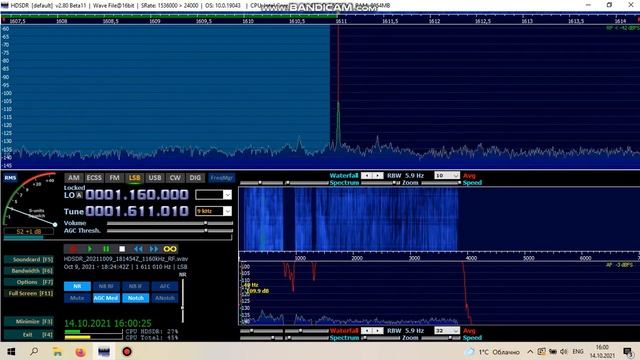
Task: Click the red Avg label in upper spectrum controls
Action: [x=469, y=176]
